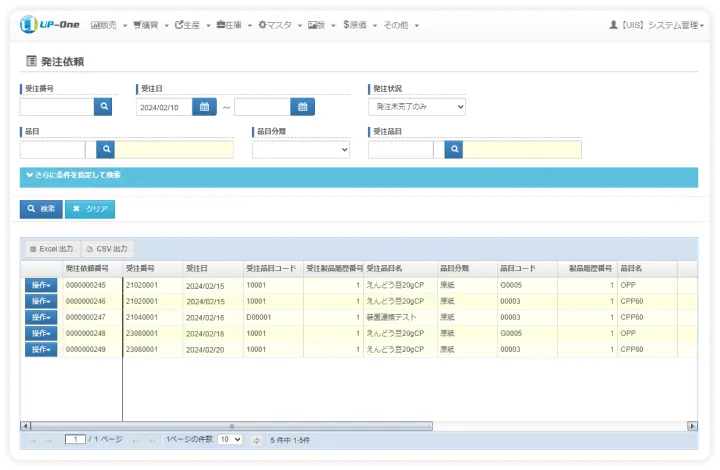
Task: Click search icon beside 品目 field
Action: (x=106, y=149)
